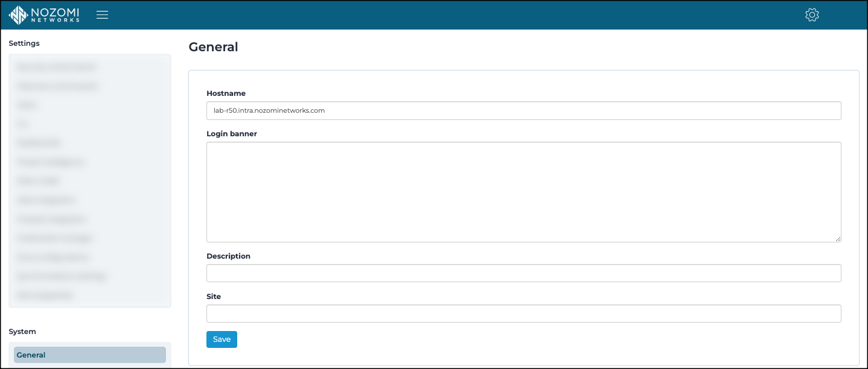Image resolution: width=868 pixels, height=369 pixels.
Task: Click the Nozomi Networks logo
Action: click(x=44, y=15)
